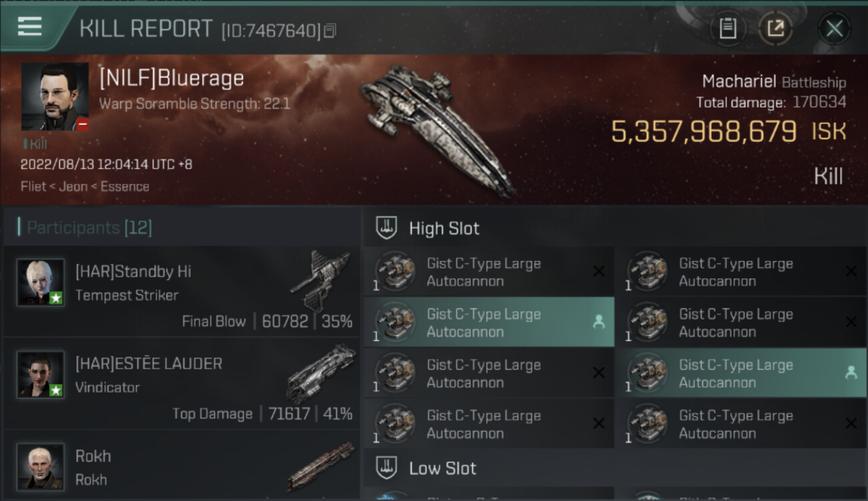
Task: Click the clipboard notes icon
Action: [728, 29]
